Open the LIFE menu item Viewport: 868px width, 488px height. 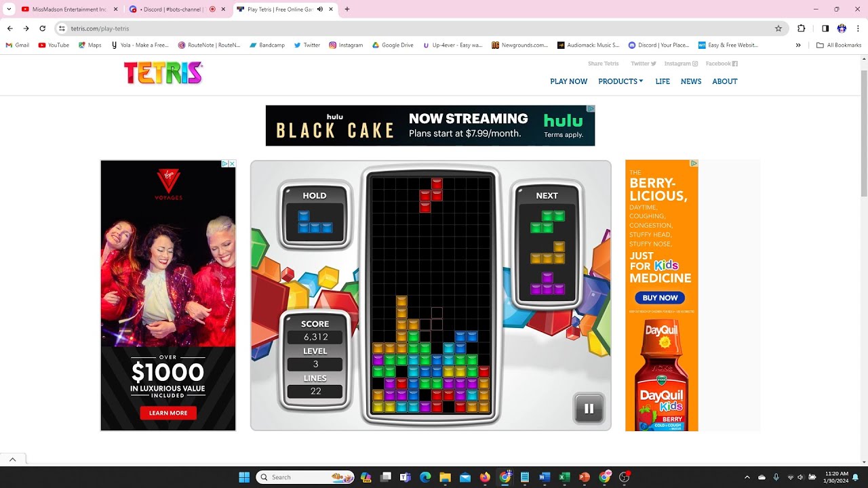[x=663, y=81]
